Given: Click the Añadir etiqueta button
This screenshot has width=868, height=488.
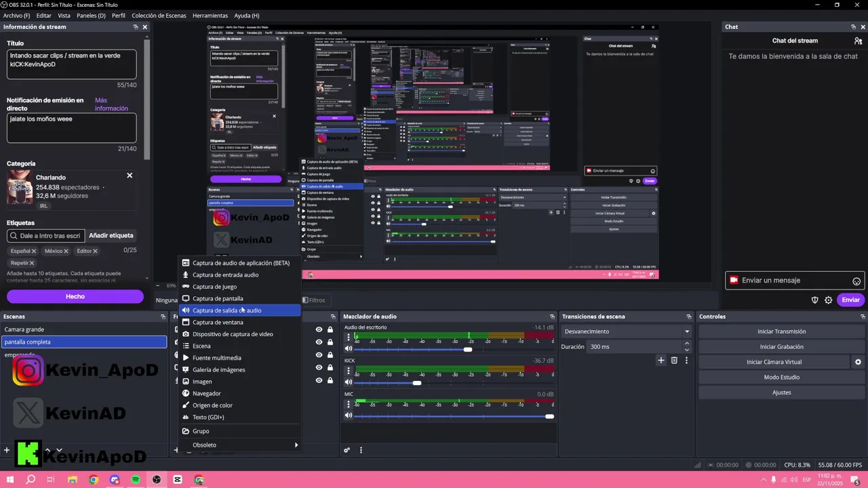Looking at the screenshot, I should point(111,236).
